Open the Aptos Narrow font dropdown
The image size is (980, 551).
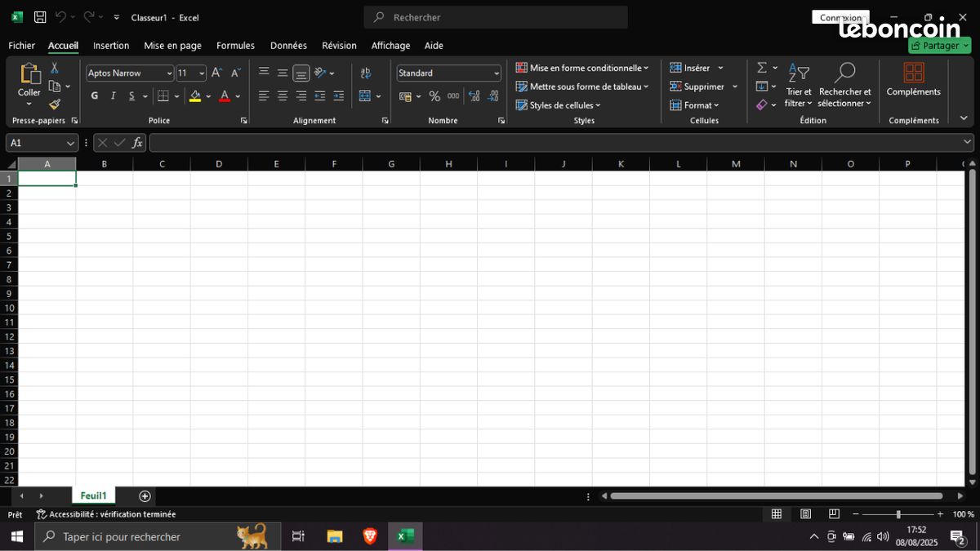169,73
